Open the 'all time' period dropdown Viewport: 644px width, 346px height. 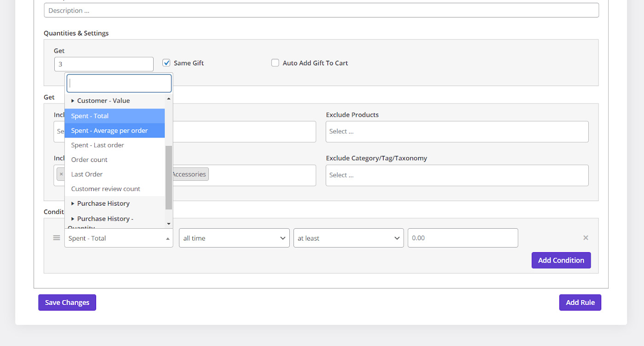pyautogui.click(x=234, y=238)
